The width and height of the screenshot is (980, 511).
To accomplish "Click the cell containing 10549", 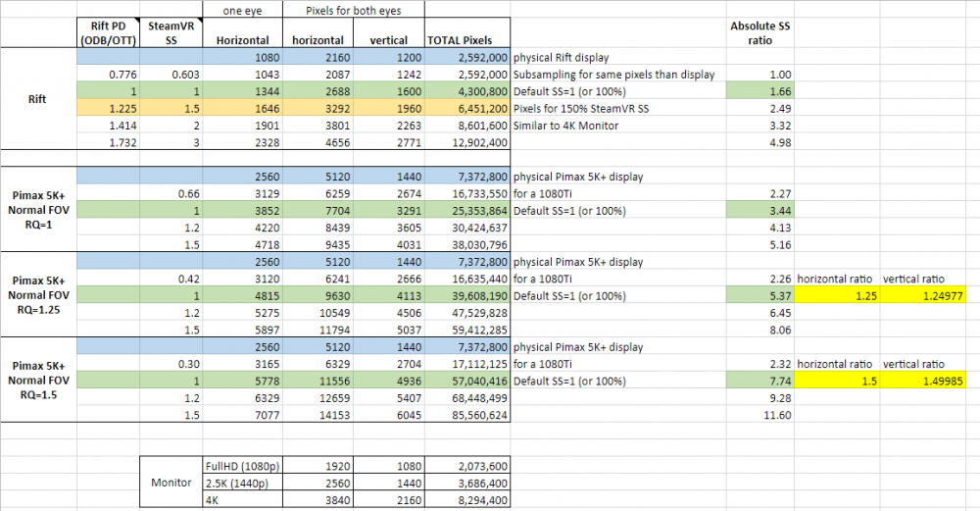I will [318, 313].
